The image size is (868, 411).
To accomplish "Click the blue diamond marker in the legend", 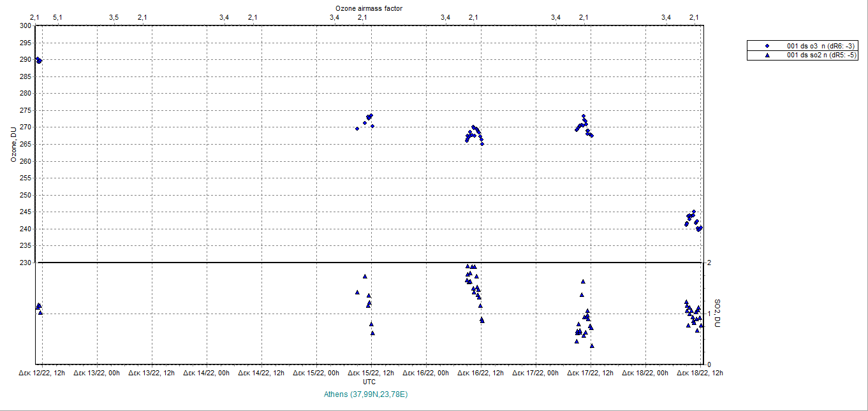I will click(767, 46).
